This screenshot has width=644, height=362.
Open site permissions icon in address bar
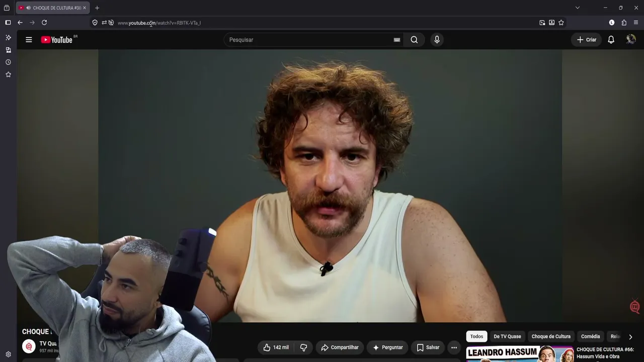coord(104,23)
